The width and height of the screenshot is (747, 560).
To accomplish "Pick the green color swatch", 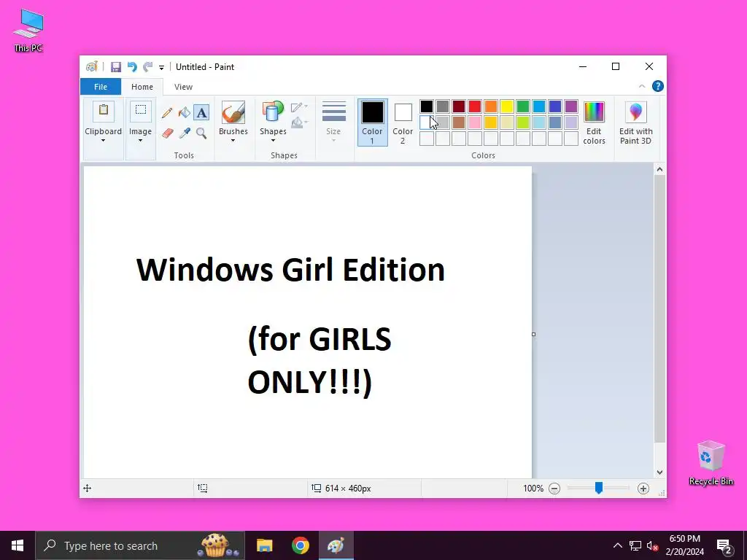I will (523, 106).
